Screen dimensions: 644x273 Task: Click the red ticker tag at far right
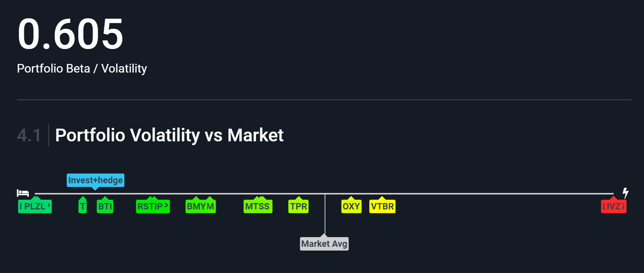tap(614, 206)
